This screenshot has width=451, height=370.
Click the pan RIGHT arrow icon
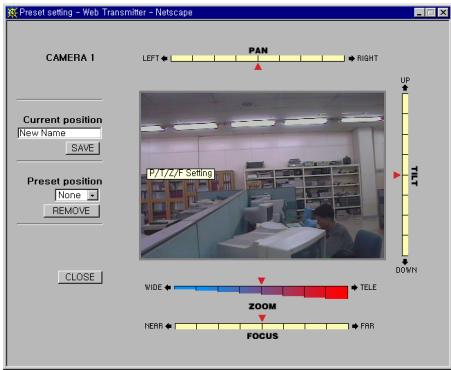point(352,58)
